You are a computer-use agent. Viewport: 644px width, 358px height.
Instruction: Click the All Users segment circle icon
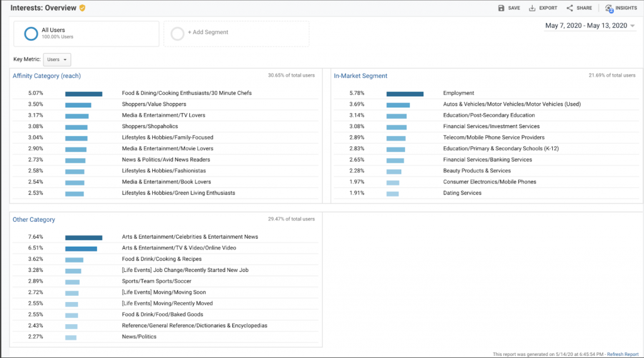tap(30, 34)
